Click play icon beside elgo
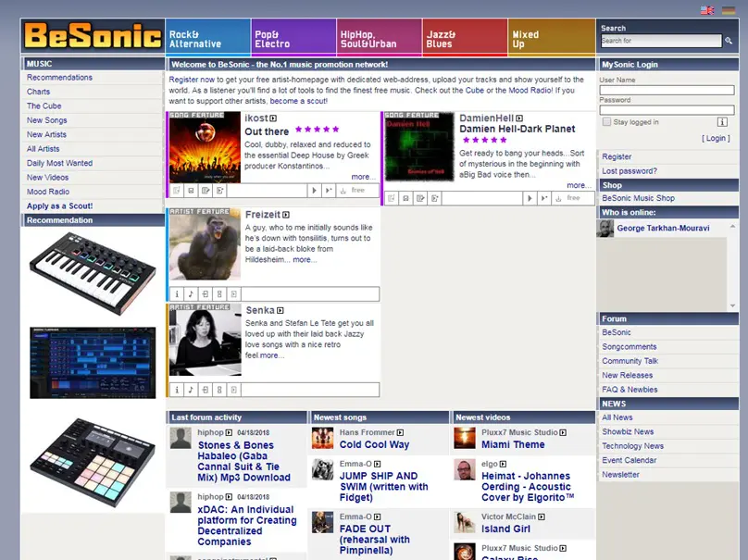The width and height of the screenshot is (748, 560). 503,464
